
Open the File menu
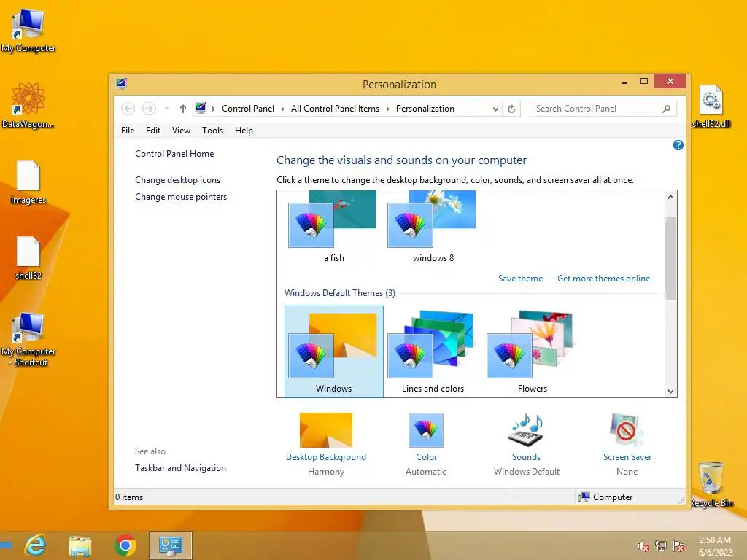(x=128, y=131)
